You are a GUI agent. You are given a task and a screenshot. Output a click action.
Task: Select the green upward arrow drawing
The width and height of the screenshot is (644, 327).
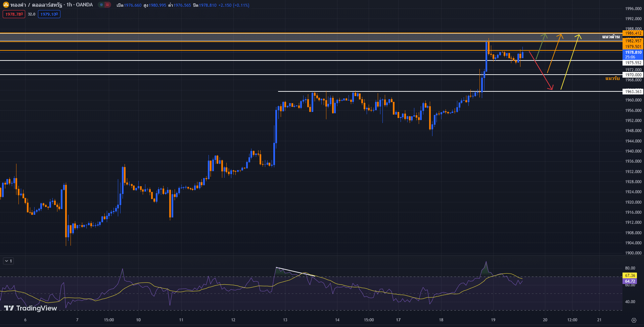tap(541, 46)
